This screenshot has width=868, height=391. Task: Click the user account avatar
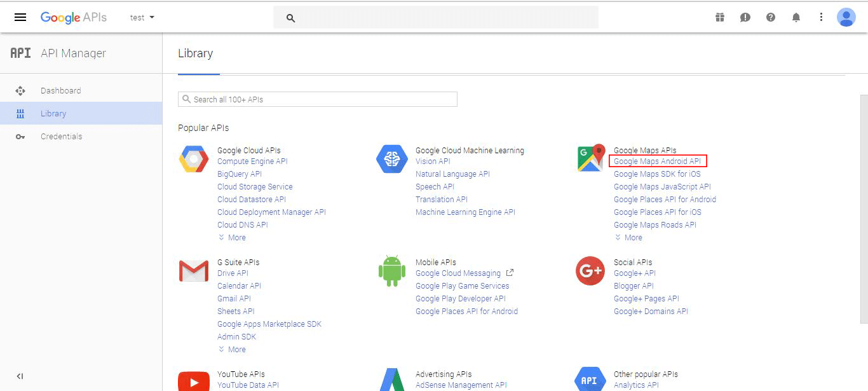click(846, 17)
